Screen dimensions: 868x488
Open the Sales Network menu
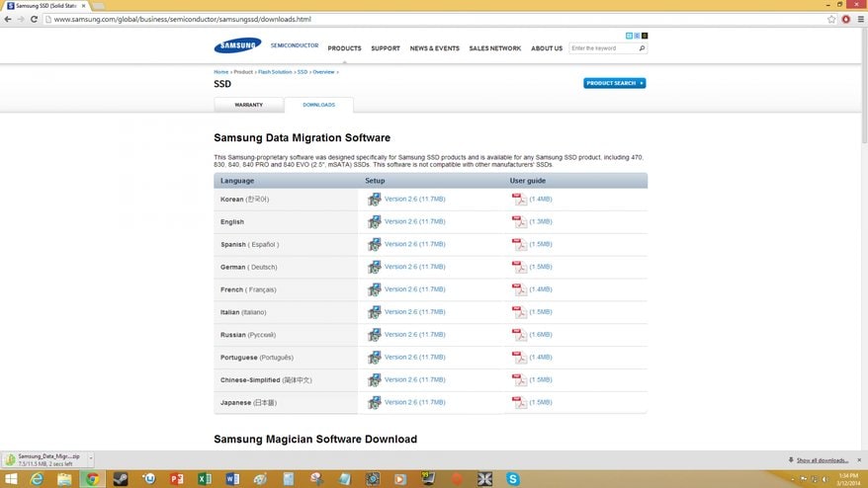[495, 48]
